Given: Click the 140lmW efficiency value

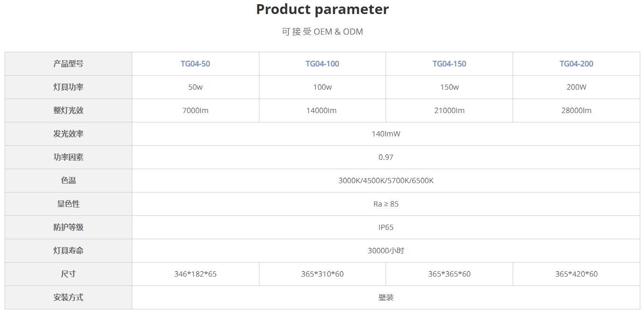Looking at the screenshot, I should (386, 134).
